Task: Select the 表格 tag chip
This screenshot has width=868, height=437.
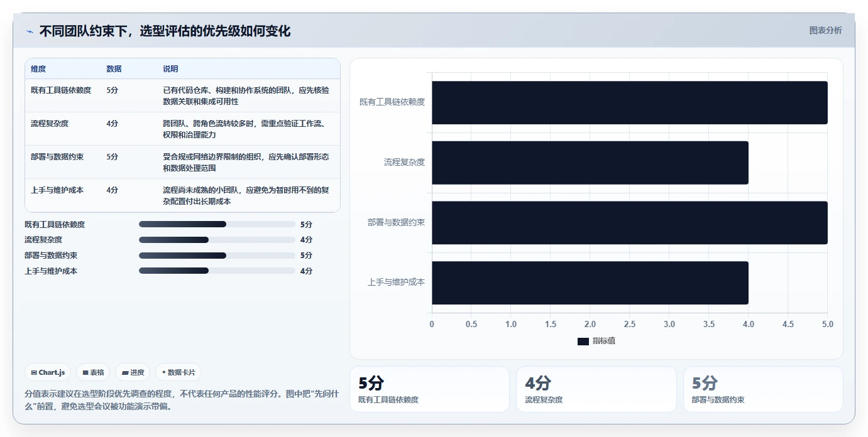Action: click(93, 372)
